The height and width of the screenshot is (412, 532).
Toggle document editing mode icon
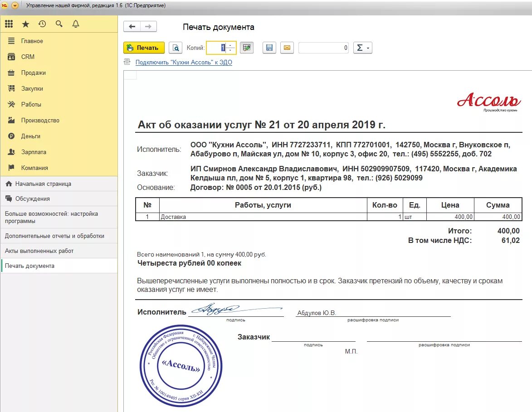247,48
